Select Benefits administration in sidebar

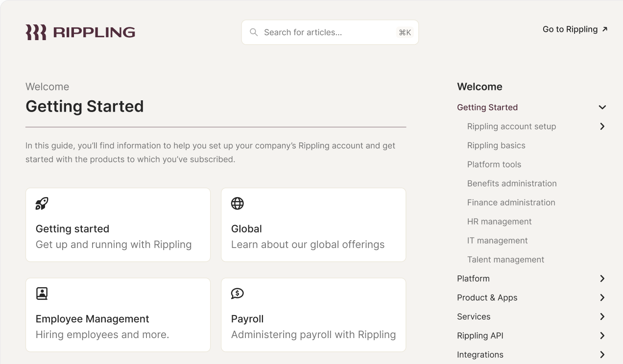coord(512,183)
